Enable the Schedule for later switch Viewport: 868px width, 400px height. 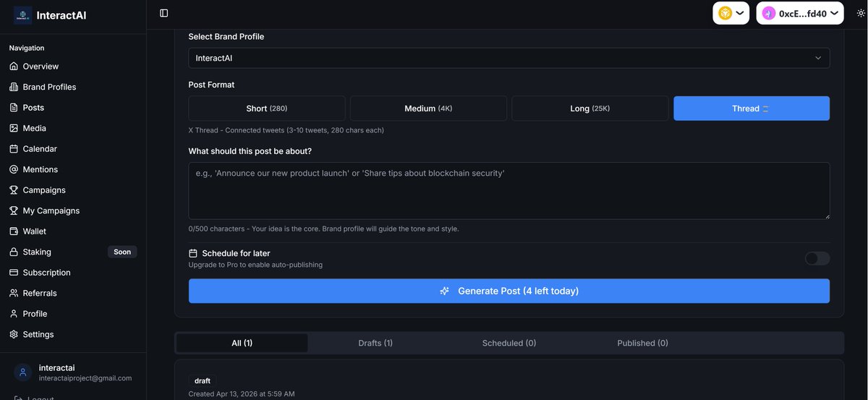pos(817,258)
